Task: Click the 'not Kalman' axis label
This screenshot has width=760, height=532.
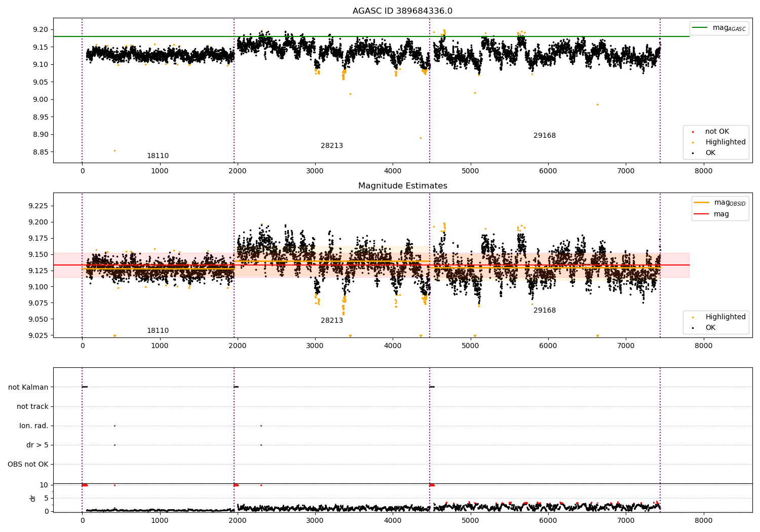Action: tap(28, 388)
